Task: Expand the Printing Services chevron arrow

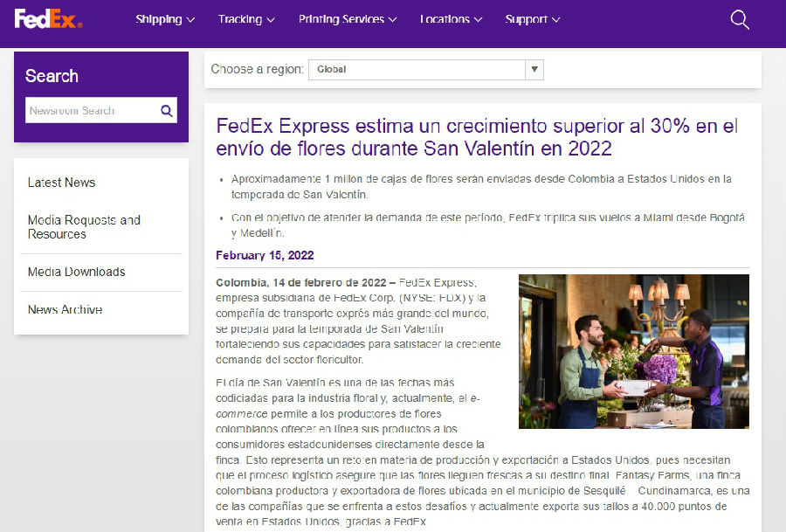Action: tap(392, 20)
